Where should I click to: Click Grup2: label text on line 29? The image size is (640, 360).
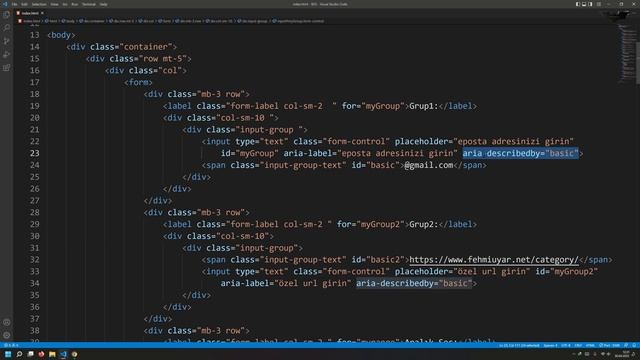[x=423, y=224]
